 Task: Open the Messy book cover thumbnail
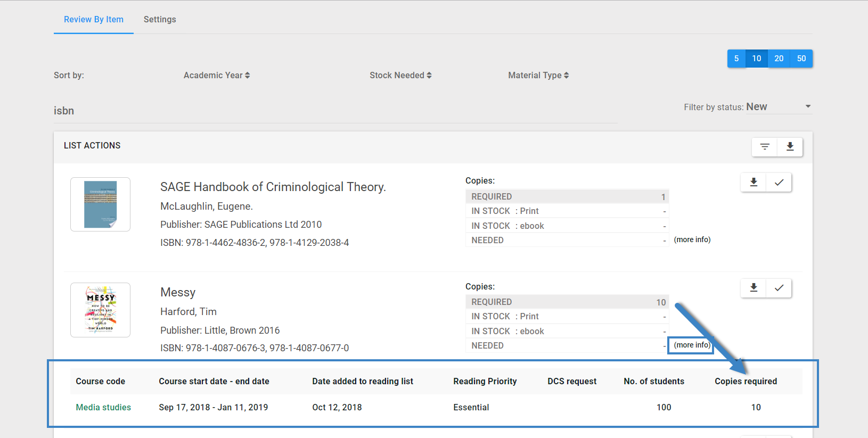[100, 310]
